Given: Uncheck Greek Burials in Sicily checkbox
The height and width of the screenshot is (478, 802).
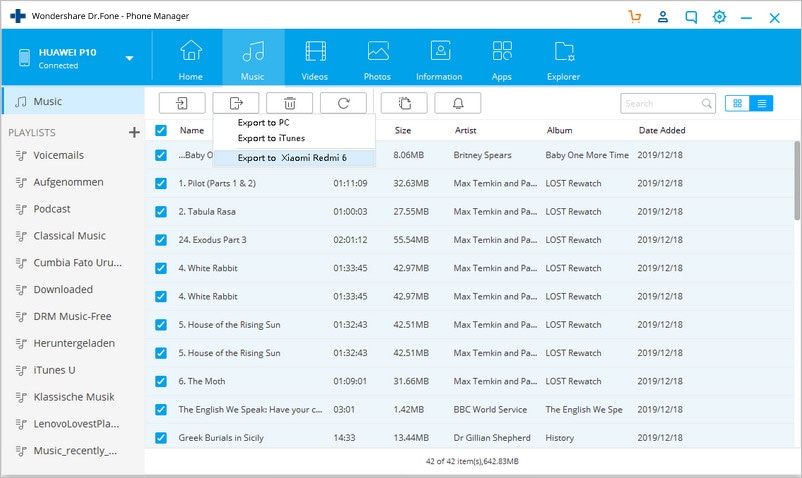Looking at the screenshot, I should tap(161, 438).
